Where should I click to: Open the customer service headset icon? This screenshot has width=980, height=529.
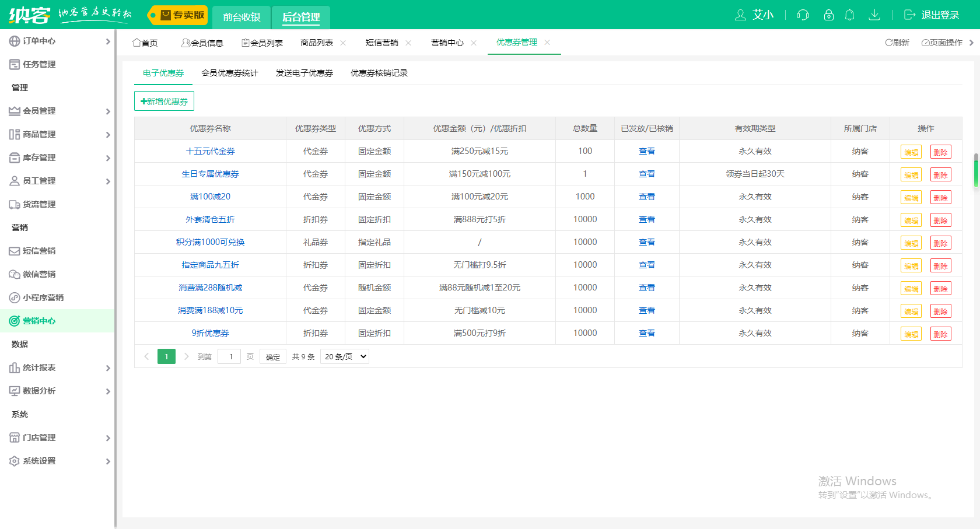pos(803,15)
